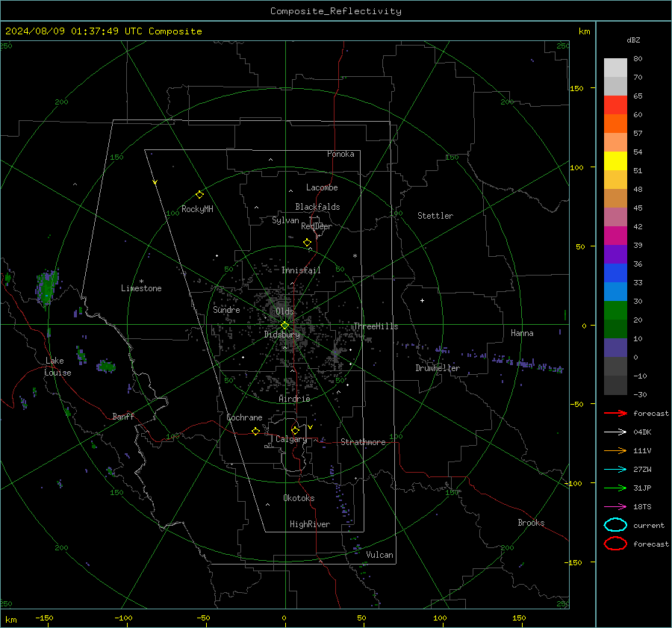Pick the red 60-65 dBZ color swatch
Screen dimensions: 672x628
(615, 105)
